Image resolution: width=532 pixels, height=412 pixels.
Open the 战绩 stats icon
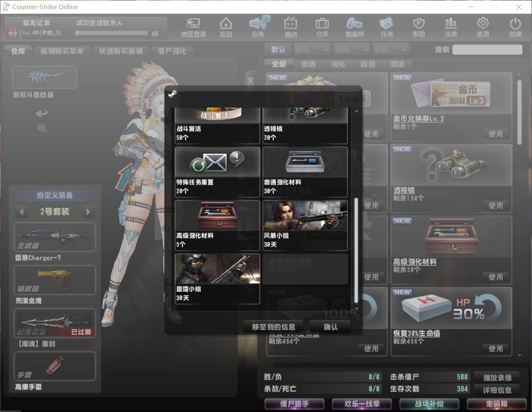451,27
